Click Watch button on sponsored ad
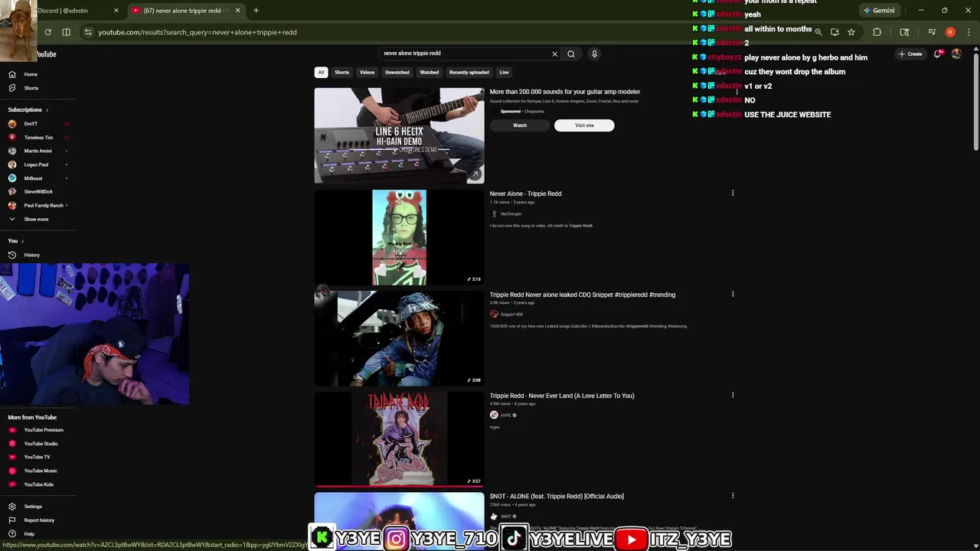This screenshot has height=551, width=980. [520, 126]
